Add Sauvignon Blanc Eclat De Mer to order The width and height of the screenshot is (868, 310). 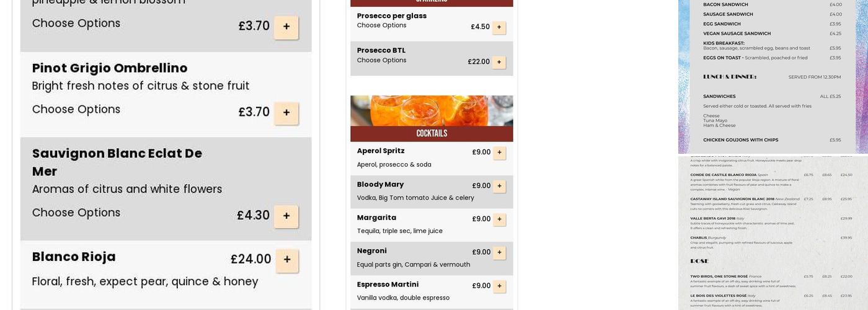286,216
